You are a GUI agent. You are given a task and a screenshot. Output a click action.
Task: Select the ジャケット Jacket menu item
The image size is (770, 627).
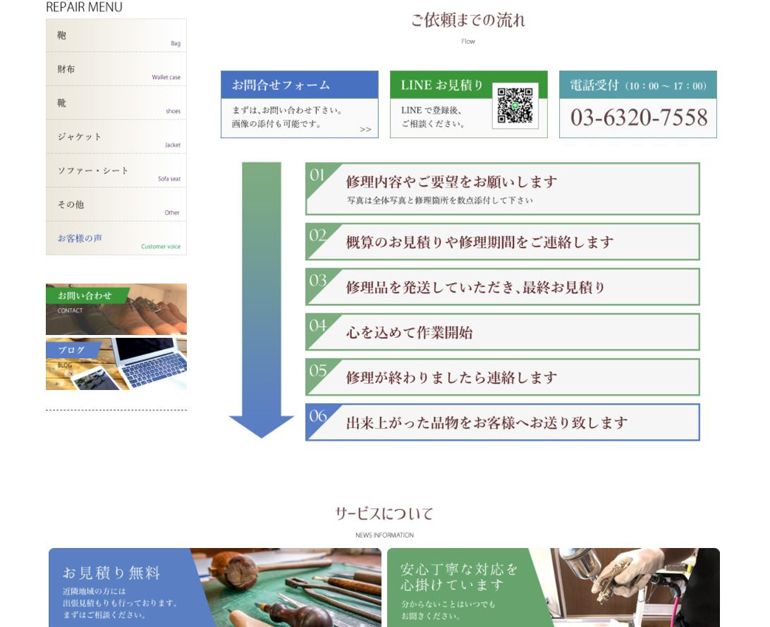coord(116,136)
